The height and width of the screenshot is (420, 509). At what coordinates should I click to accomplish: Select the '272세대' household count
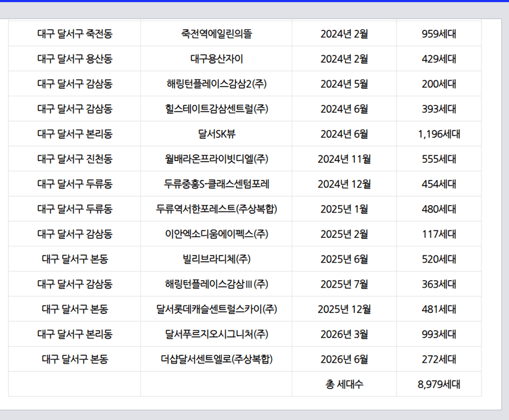click(x=439, y=359)
